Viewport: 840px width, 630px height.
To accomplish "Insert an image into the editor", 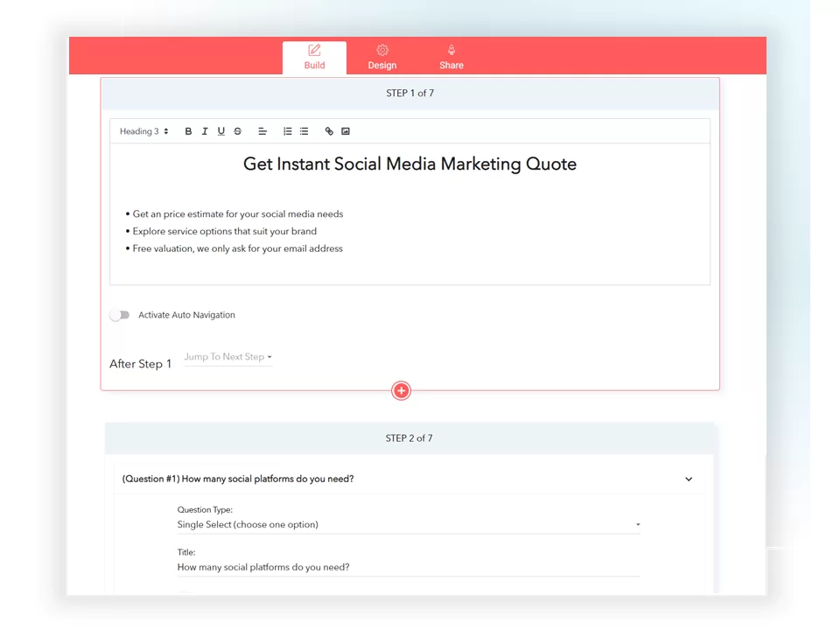I will [346, 131].
